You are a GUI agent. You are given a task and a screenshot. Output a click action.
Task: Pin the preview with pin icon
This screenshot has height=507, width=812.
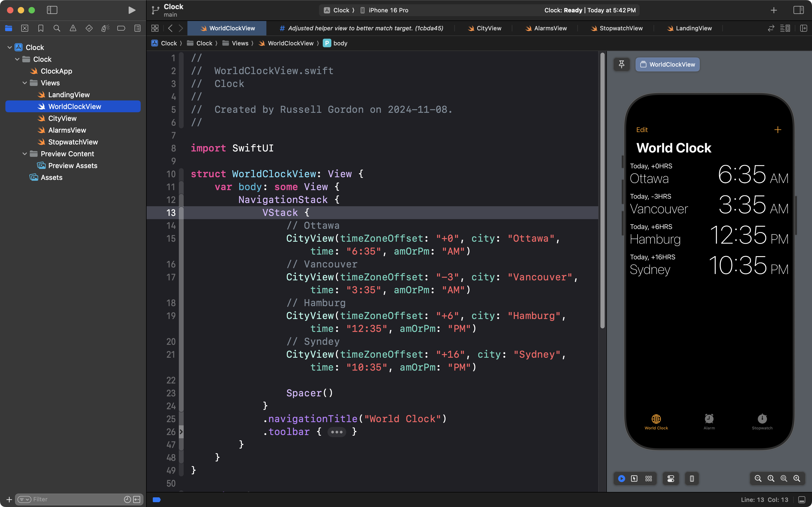[x=621, y=64]
